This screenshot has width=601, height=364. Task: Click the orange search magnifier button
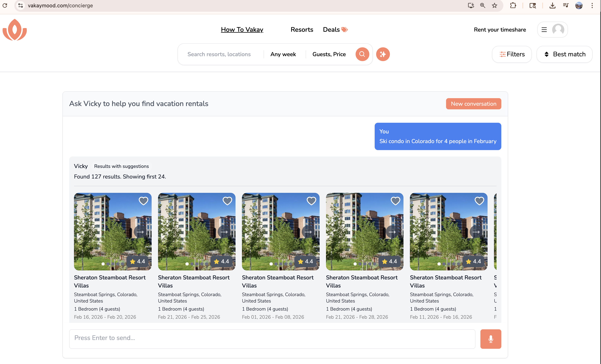point(362,54)
